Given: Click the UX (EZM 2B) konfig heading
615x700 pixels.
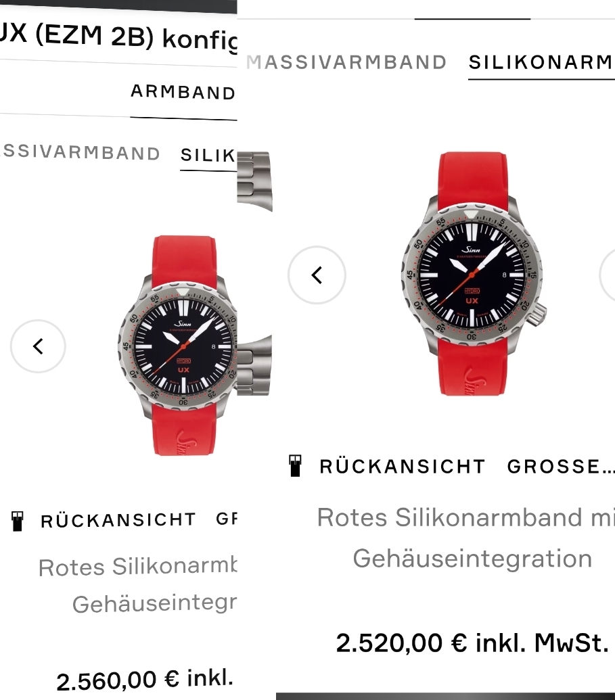Looking at the screenshot, I should click(118, 37).
